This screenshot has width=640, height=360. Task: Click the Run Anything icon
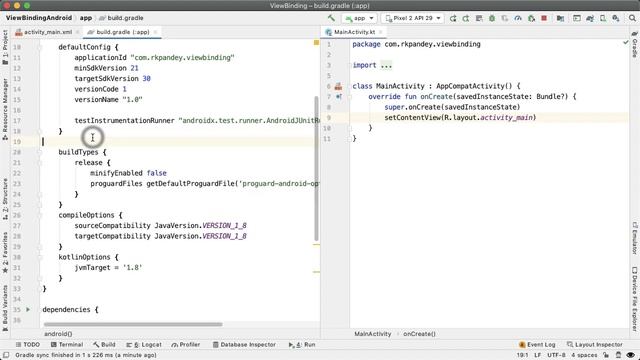pyautogui.click(x=577, y=18)
